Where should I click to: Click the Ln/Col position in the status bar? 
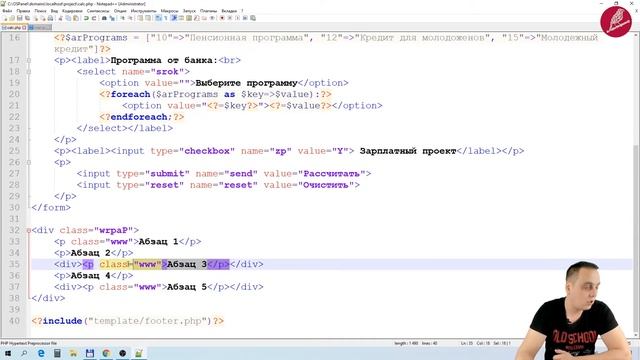coord(476,343)
